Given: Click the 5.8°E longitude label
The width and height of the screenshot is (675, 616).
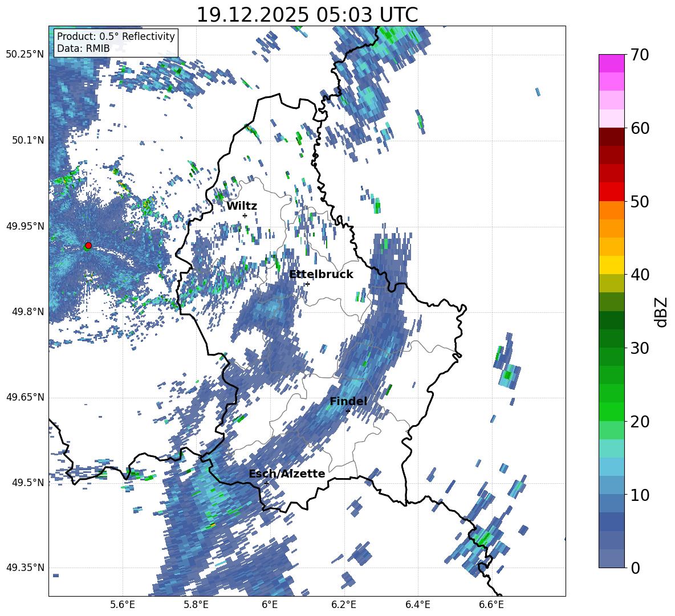Looking at the screenshot, I should coord(196,605).
